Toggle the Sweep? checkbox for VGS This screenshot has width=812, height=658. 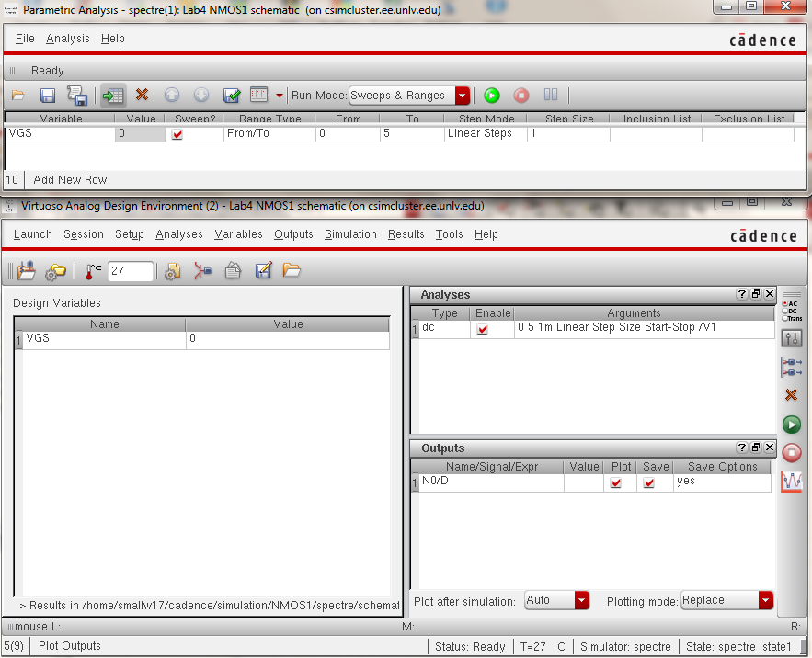click(177, 134)
